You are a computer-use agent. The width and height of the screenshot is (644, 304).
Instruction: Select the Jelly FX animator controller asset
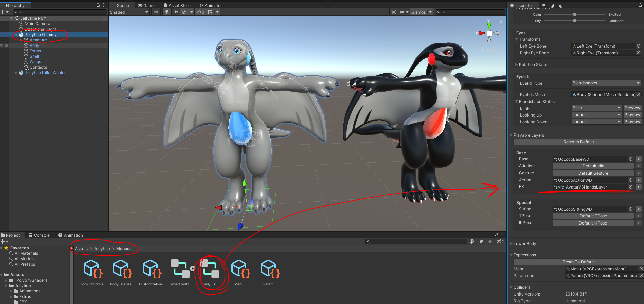point(210,269)
